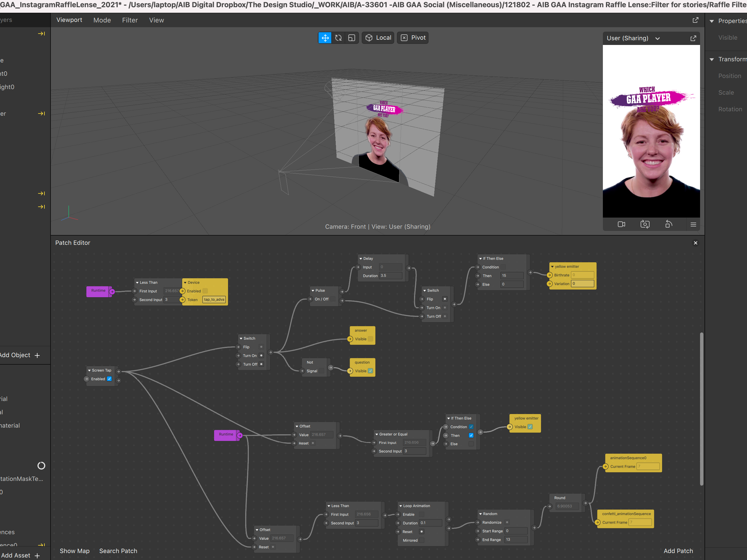Click confetti_animationSequence Current Frame port
Image resolution: width=747 pixels, height=560 pixels.
597,523
